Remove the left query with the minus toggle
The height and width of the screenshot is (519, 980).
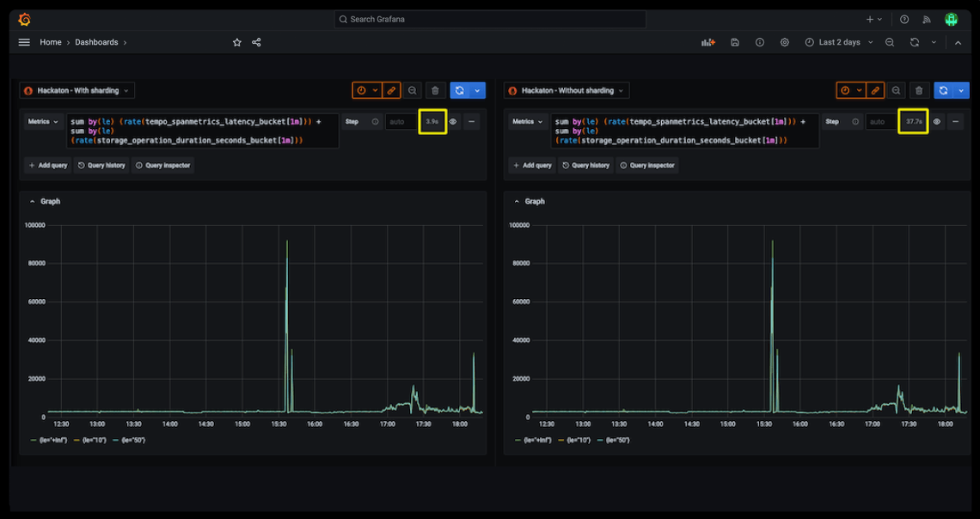[471, 121]
